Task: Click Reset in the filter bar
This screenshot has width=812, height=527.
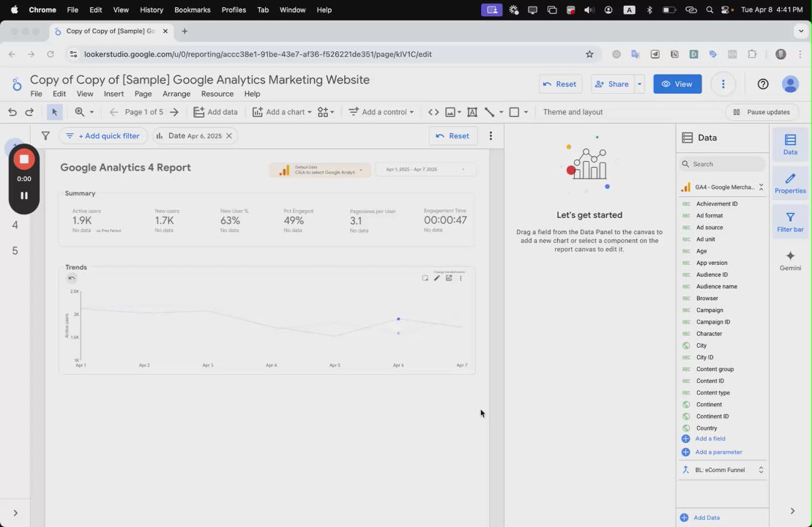Action: click(x=452, y=135)
